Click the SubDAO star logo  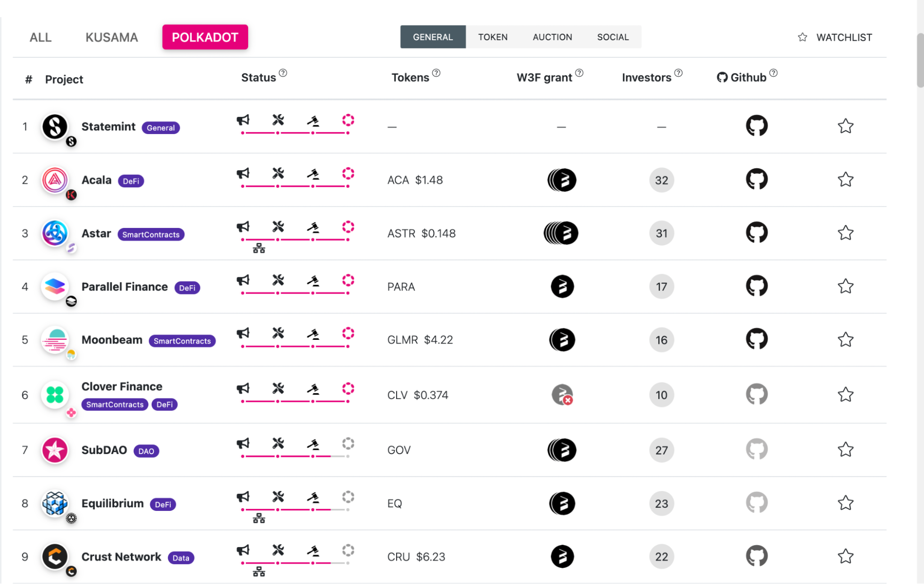55,450
